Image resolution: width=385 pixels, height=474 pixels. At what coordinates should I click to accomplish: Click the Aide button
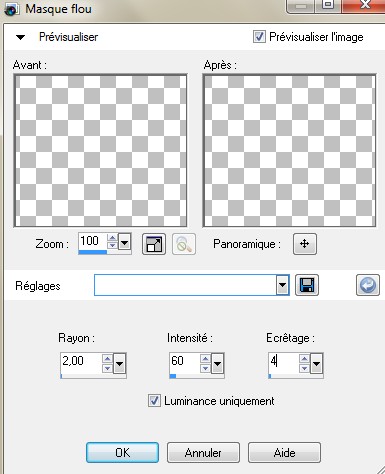click(x=284, y=452)
